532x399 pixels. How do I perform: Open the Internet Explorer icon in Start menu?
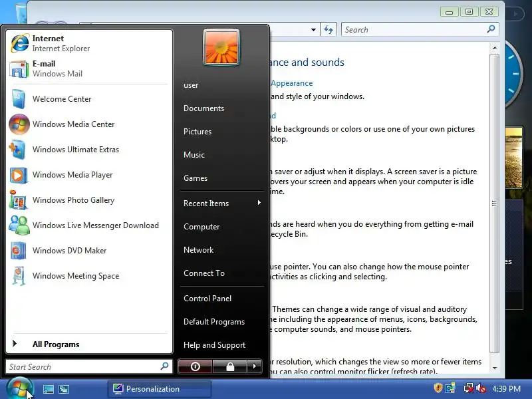[x=19, y=43]
